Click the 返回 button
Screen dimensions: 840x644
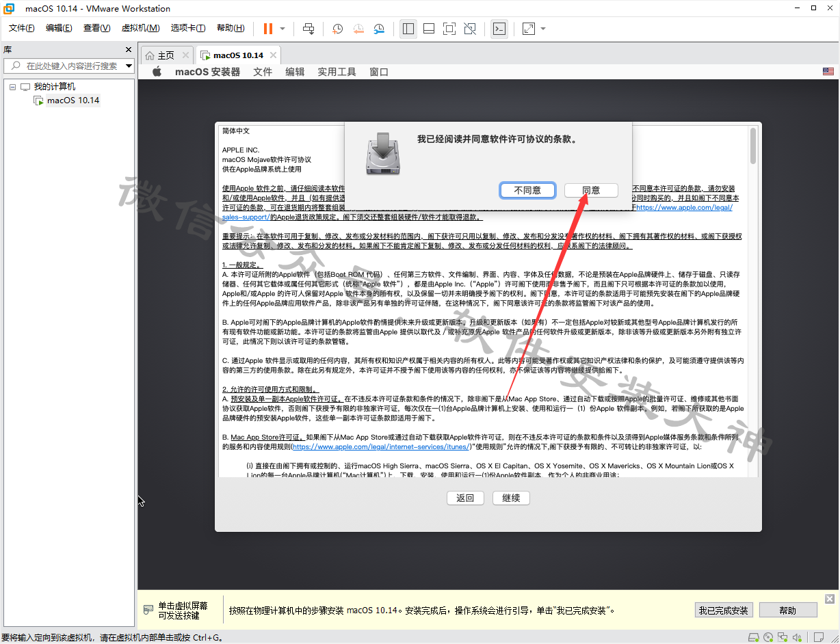(465, 498)
